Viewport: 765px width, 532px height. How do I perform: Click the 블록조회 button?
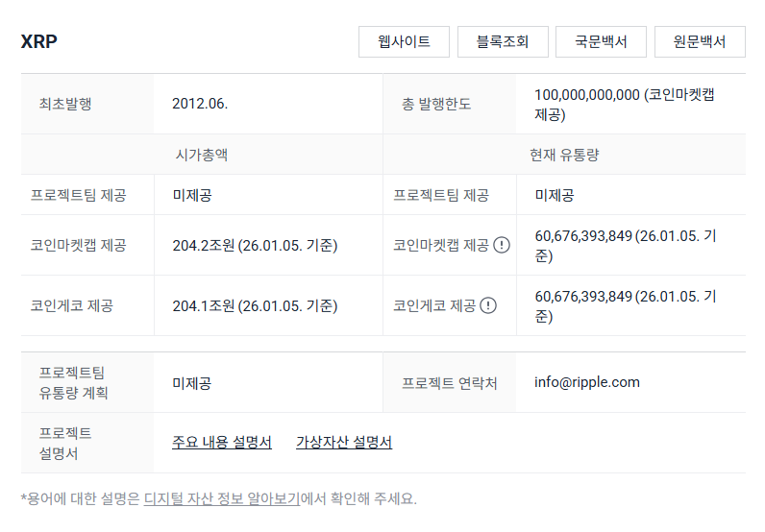click(503, 42)
